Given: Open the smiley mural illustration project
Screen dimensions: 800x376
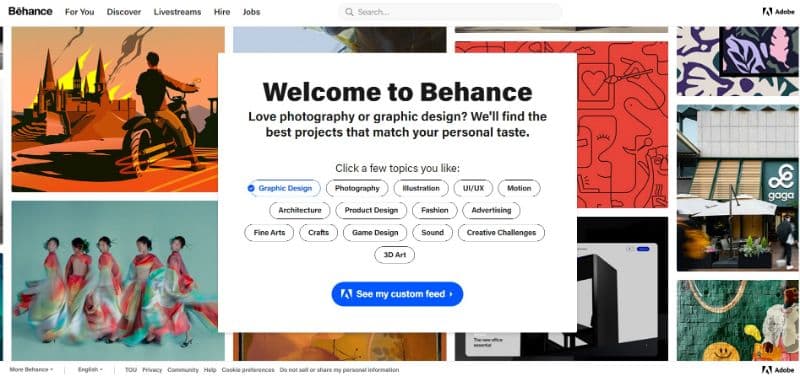Looking at the screenshot, I should pyautogui.click(x=738, y=320).
